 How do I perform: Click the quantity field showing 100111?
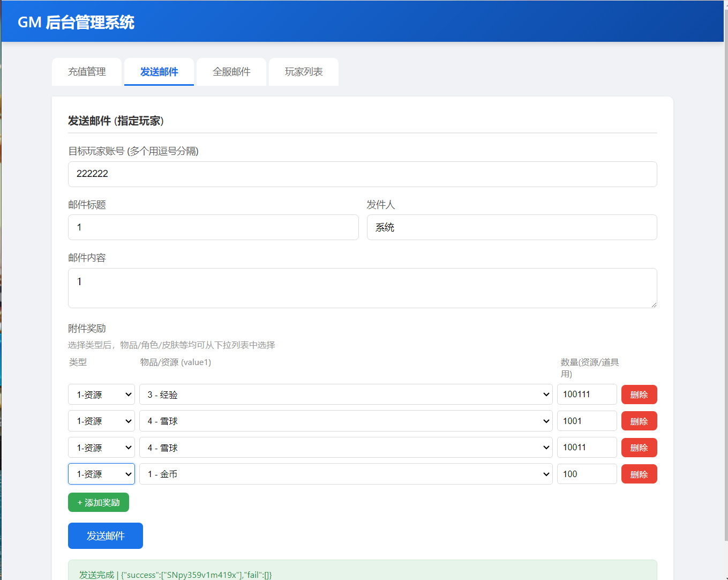tap(587, 395)
